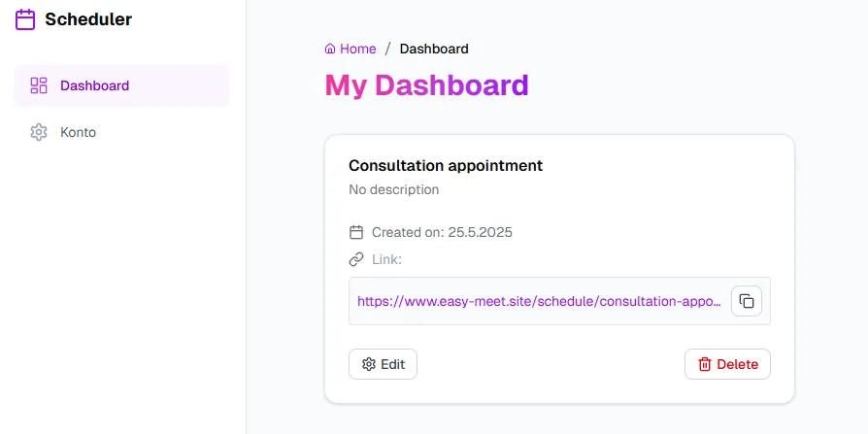Click the Scheduler app title
The width and height of the screenshot is (868, 434).
pos(88,19)
